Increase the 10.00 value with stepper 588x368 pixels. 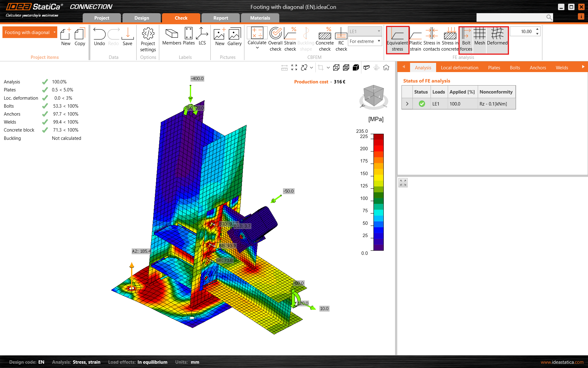coord(537,29)
